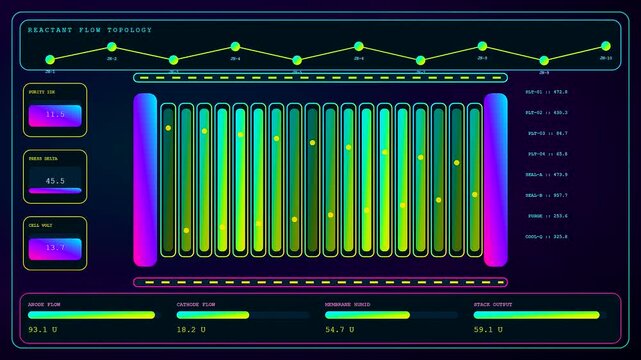Select the ZN-8 flow node
Screen dimensions: 641x360
tap(482, 46)
